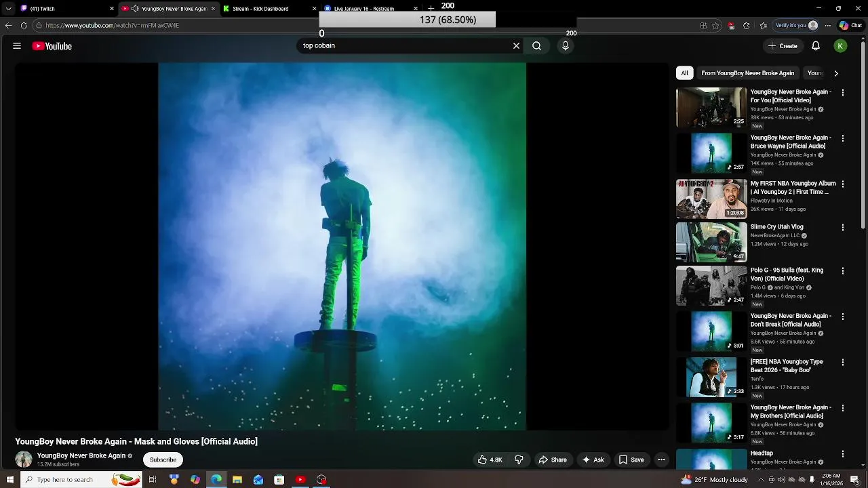
Task: Reload the YouTube page
Action: tap(24, 26)
